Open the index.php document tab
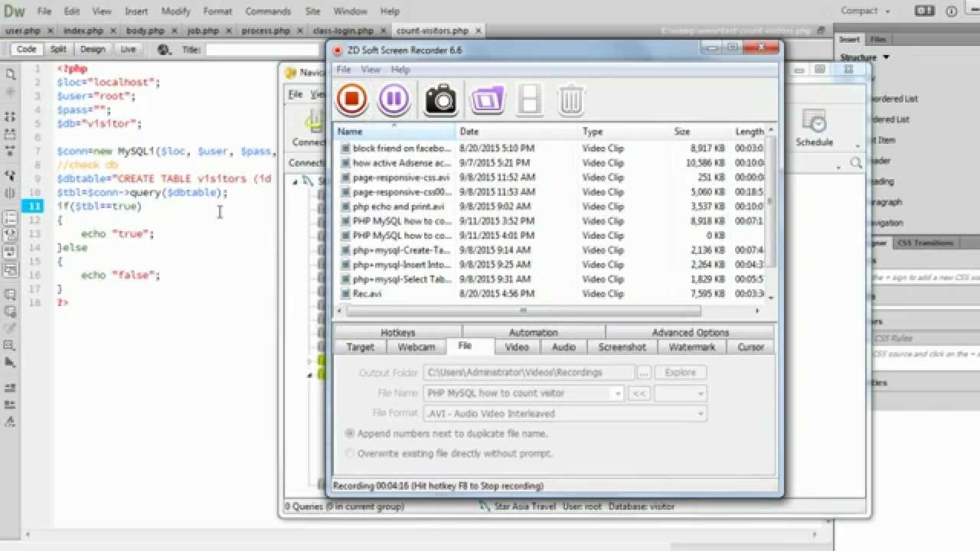This screenshot has height=551, width=980. pos(83,31)
